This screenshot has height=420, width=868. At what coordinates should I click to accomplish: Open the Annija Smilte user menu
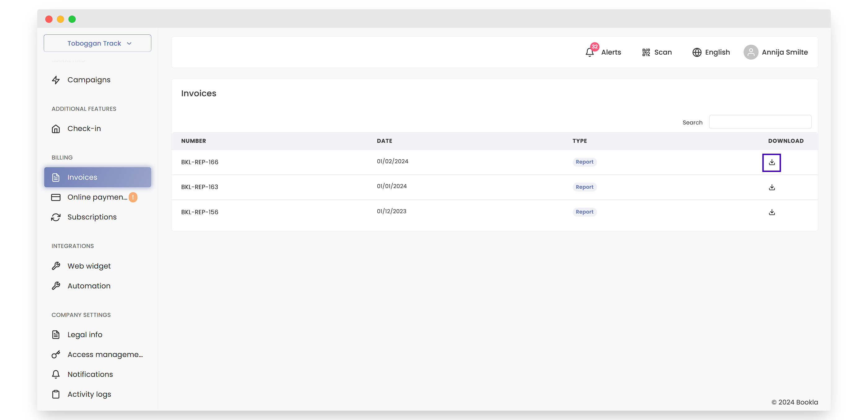(x=785, y=52)
